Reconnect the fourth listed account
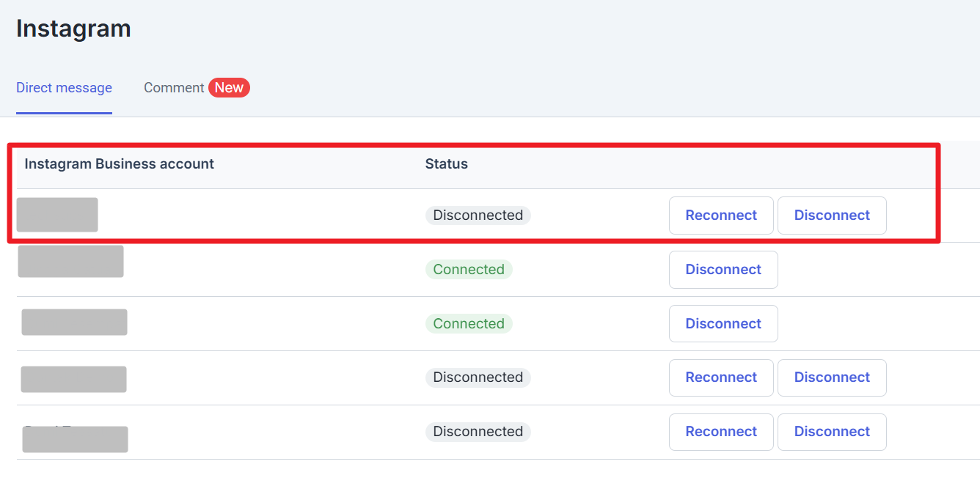This screenshot has height=497, width=980. (721, 378)
